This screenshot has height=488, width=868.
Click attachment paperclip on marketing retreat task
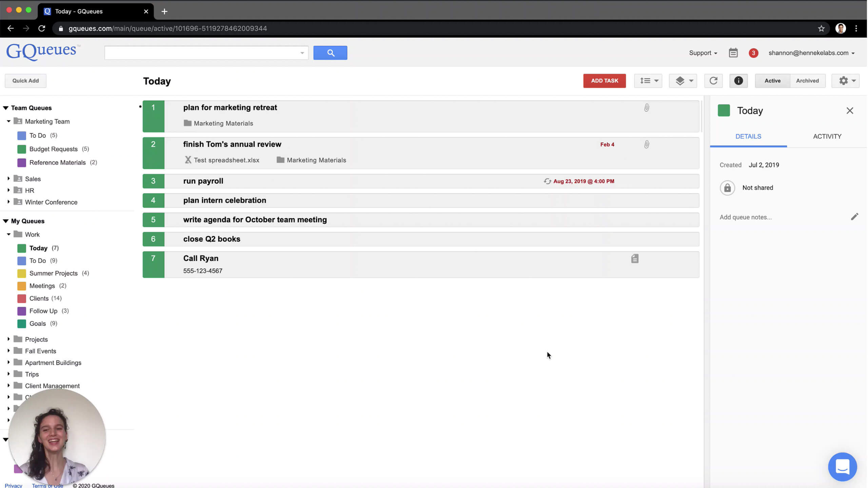647,108
